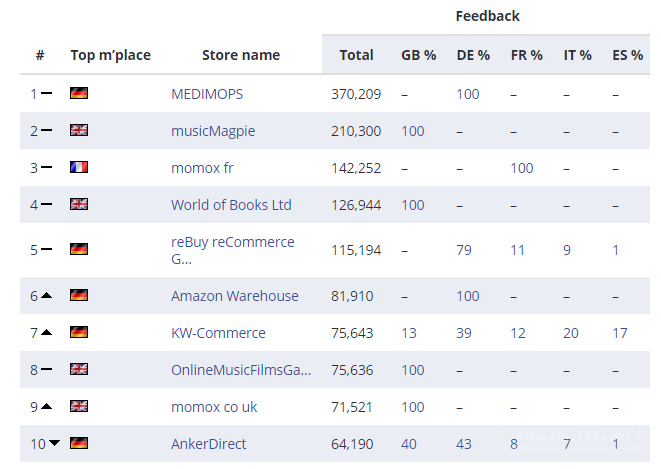Click German flag in KW-Commerce row
The image size is (661, 469).
click(79, 332)
